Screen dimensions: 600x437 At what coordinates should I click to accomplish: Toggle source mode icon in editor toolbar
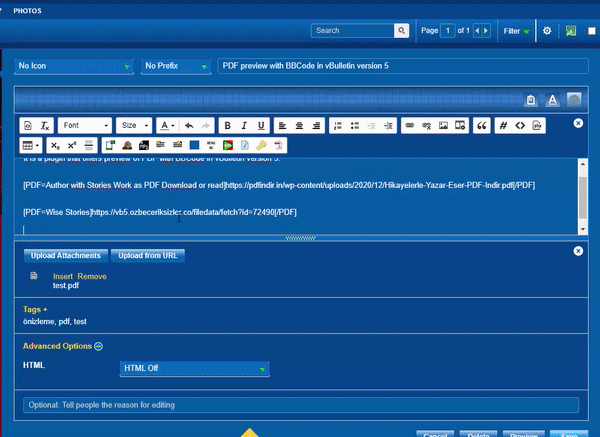(x=28, y=126)
